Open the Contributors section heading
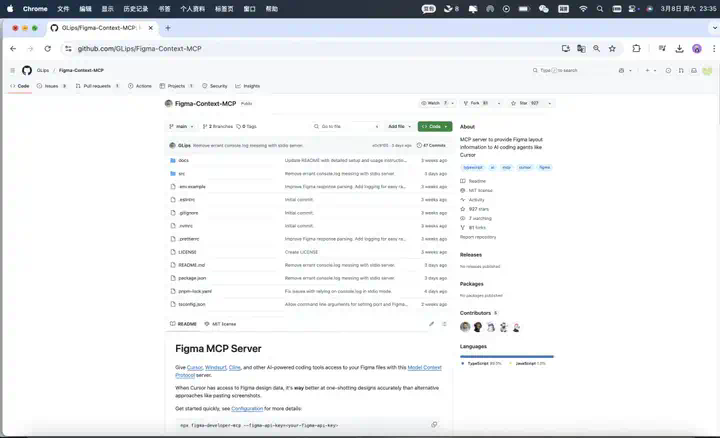Image resolution: width=720 pixels, height=438 pixels. click(475, 313)
